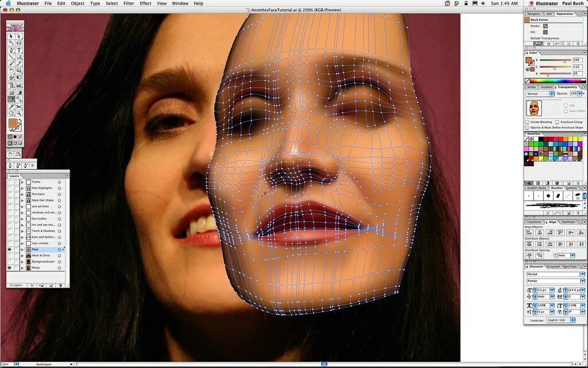The width and height of the screenshot is (588, 368).
Task: Select the Blend tool
Action: coord(19,99)
